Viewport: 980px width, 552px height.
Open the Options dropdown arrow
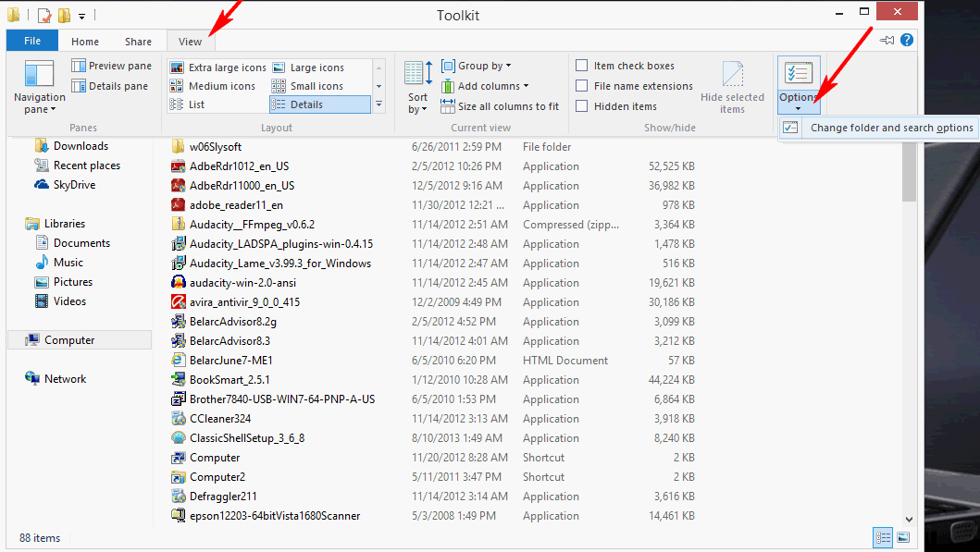[799, 109]
